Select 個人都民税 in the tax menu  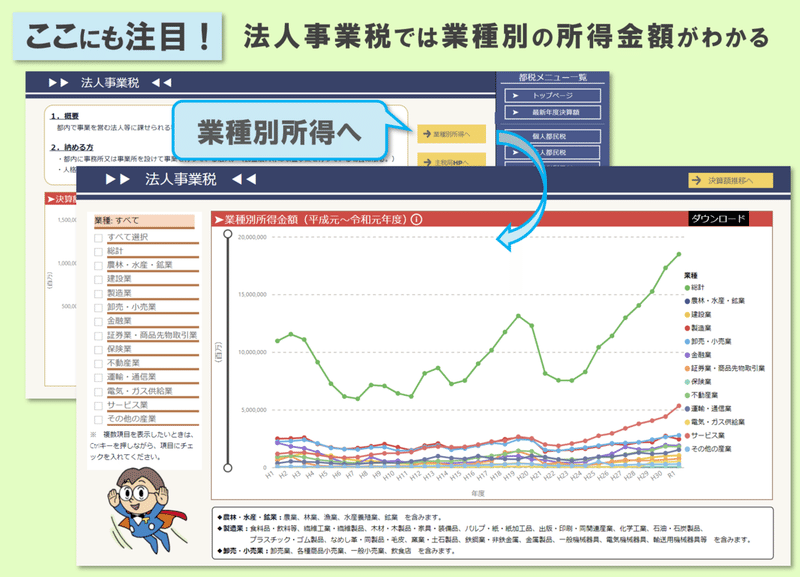[x=553, y=136]
